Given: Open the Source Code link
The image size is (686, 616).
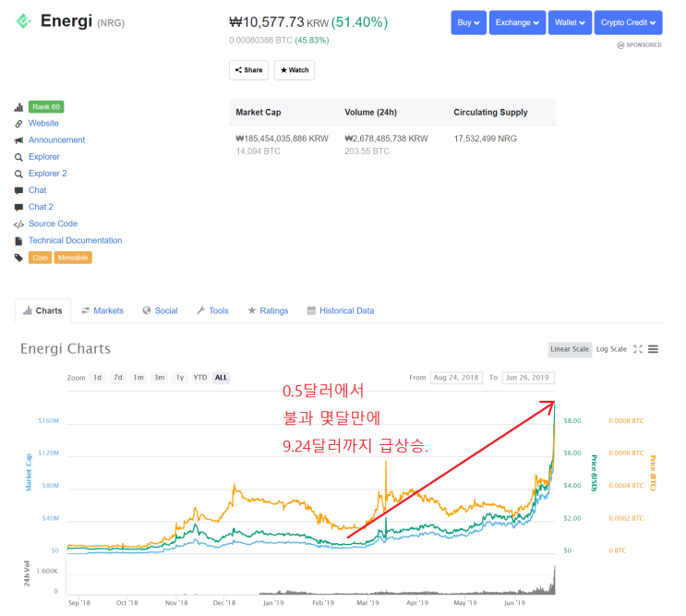Looking at the screenshot, I should (x=53, y=223).
